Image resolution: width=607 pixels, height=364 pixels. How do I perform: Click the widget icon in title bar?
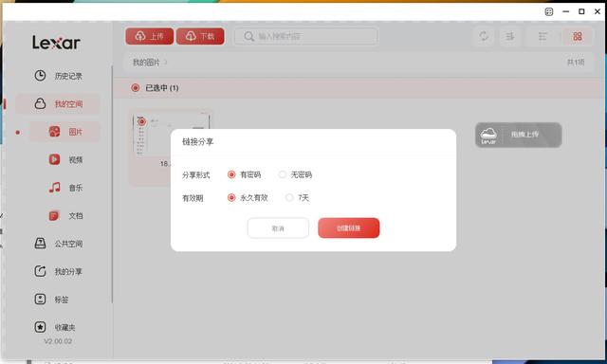pyautogui.click(x=549, y=11)
